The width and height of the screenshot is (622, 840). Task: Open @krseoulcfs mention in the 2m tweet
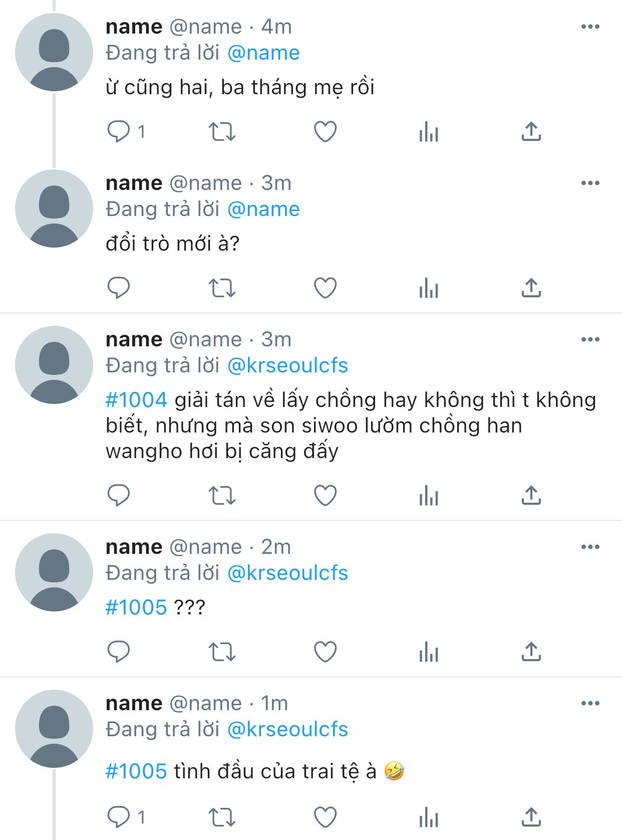click(x=287, y=573)
